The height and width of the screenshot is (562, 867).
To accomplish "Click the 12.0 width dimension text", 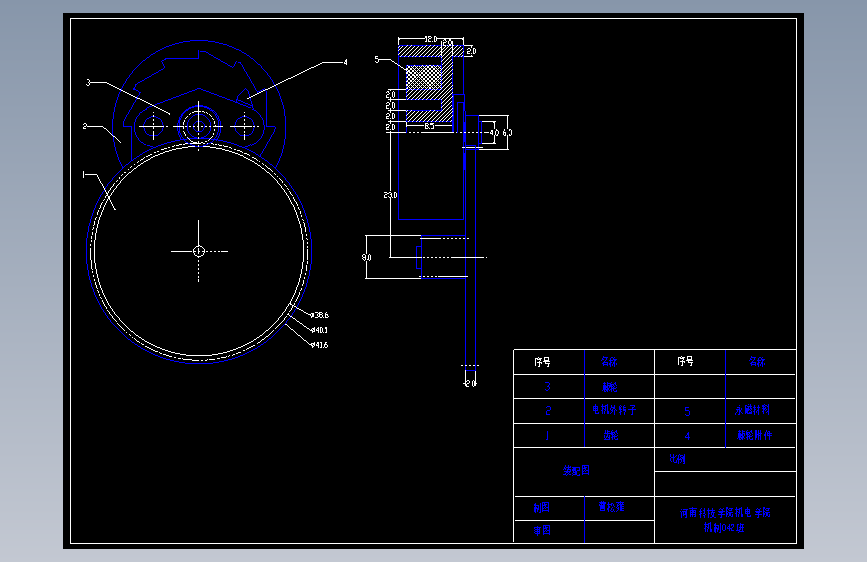I will click(x=431, y=39).
